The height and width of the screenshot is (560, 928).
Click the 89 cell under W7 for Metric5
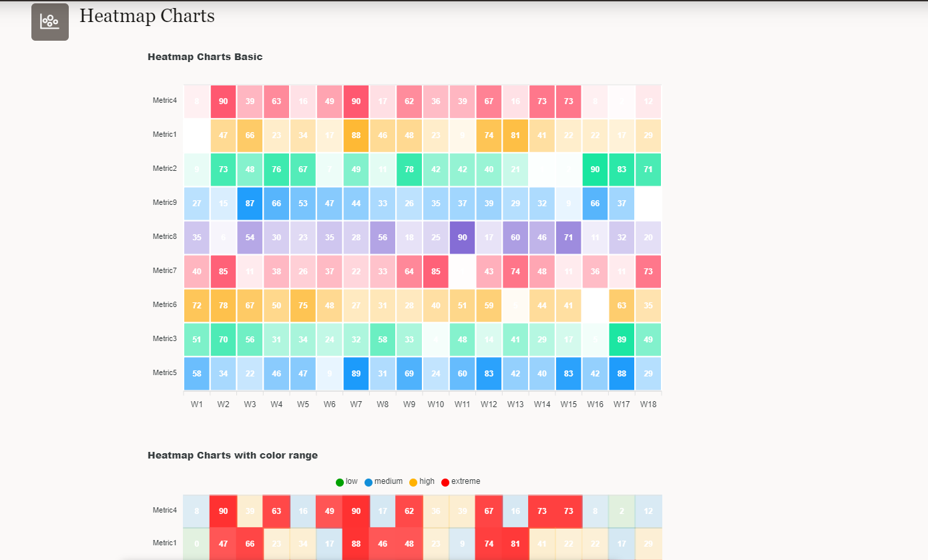pos(356,373)
